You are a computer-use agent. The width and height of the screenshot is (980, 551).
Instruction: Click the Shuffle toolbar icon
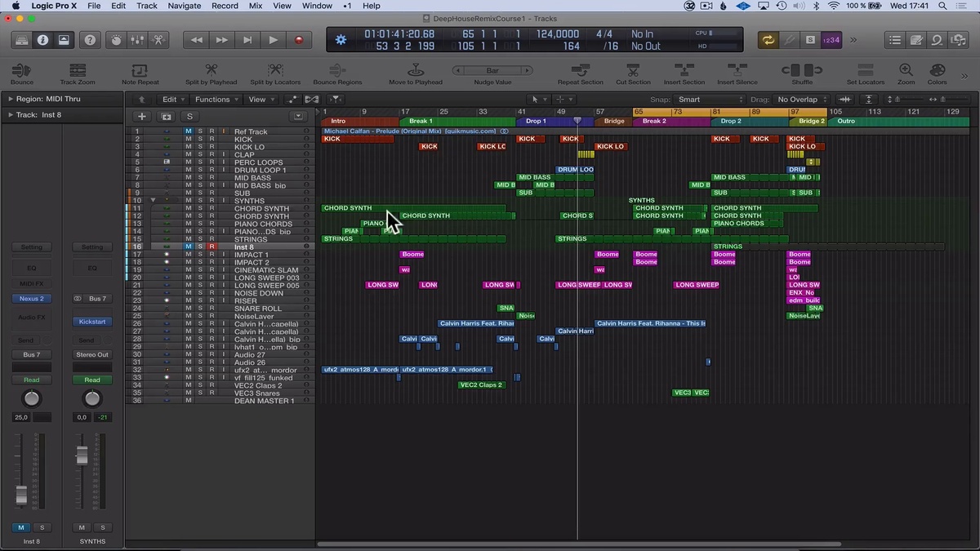802,71
